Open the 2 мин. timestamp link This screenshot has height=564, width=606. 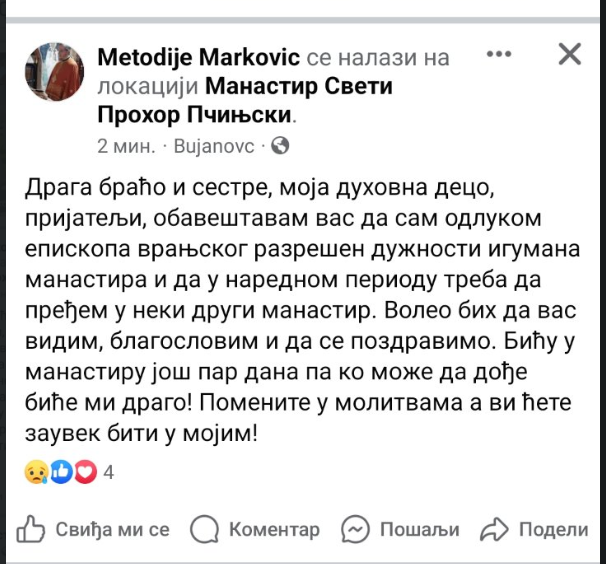pos(126,146)
